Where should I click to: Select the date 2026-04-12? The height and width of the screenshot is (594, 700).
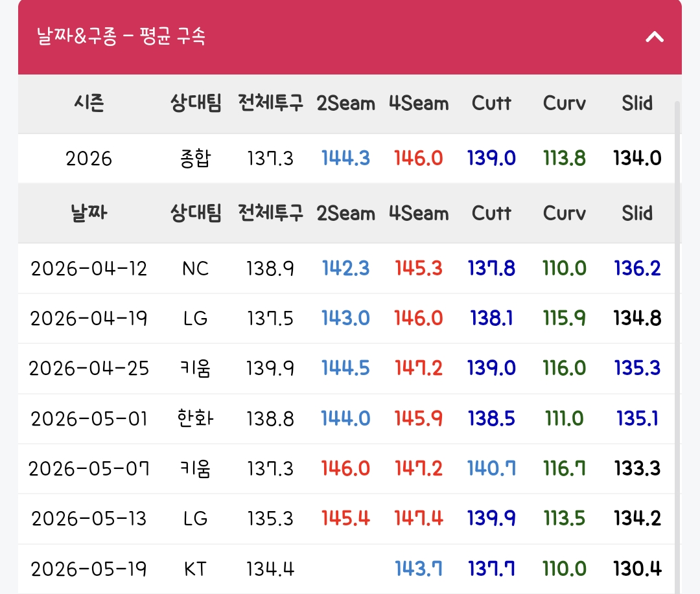click(89, 269)
